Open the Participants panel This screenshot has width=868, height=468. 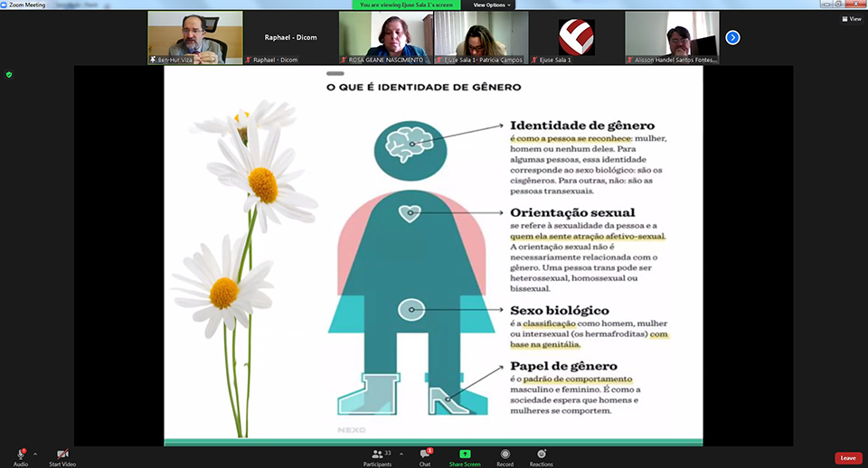pyautogui.click(x=378, y=454)
